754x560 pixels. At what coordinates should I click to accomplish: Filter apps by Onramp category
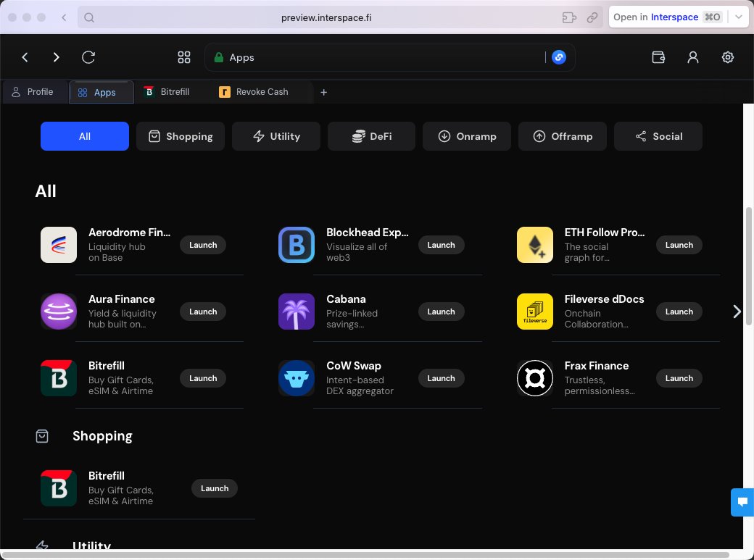coord(467,136)
